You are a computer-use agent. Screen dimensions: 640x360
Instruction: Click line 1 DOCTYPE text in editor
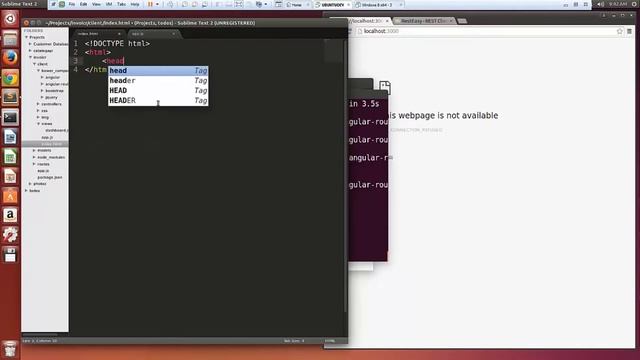(x=117, y=43)
